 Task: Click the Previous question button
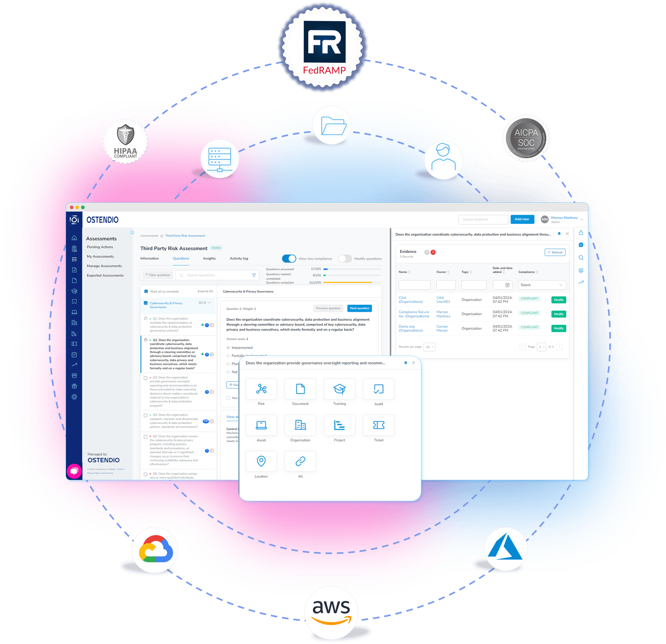tap(328, 309)
